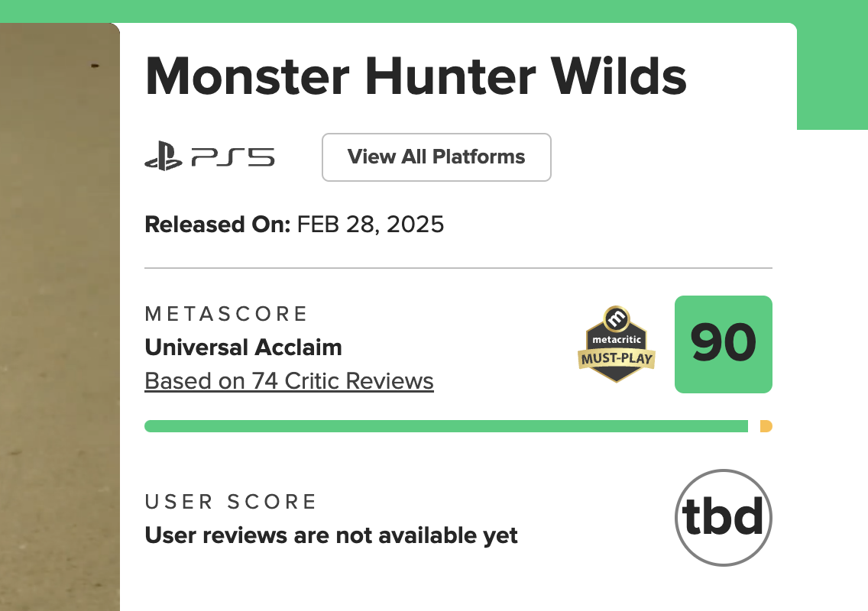Screen dimensions: 868x611
Task: Click the FEB 28, 2025 release date
Action: pos(371,225)
